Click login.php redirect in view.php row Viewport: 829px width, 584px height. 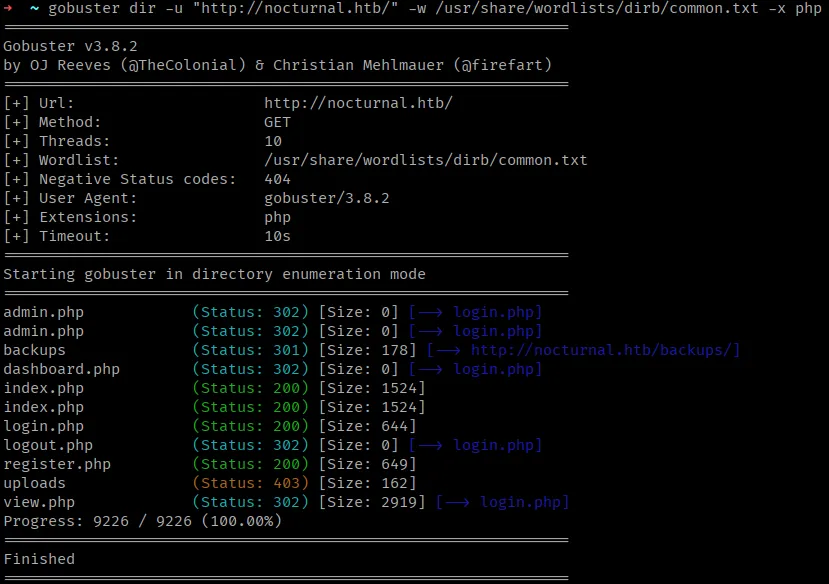pos(520,502)
